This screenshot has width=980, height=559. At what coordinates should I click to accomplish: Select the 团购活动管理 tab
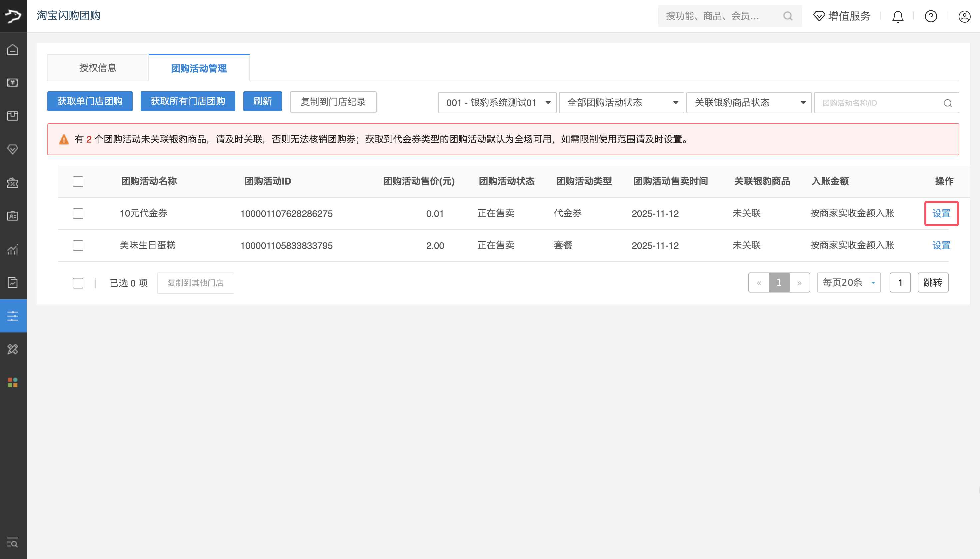click(199, 68)
